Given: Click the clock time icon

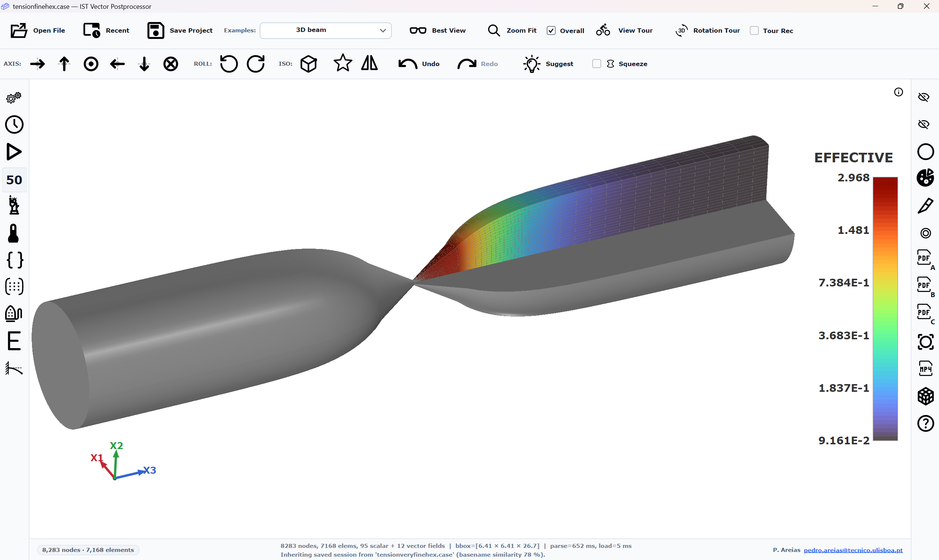Looking at the screenshot, I should pos(14,124).
